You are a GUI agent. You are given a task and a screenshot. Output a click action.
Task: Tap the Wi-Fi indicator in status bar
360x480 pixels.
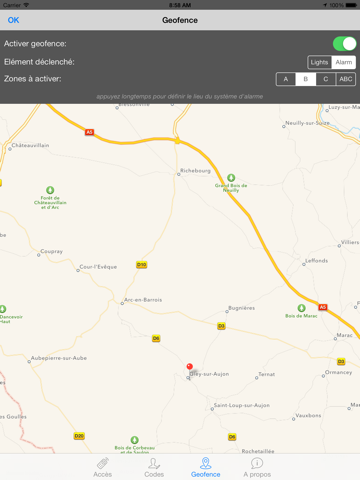[26, 5]
